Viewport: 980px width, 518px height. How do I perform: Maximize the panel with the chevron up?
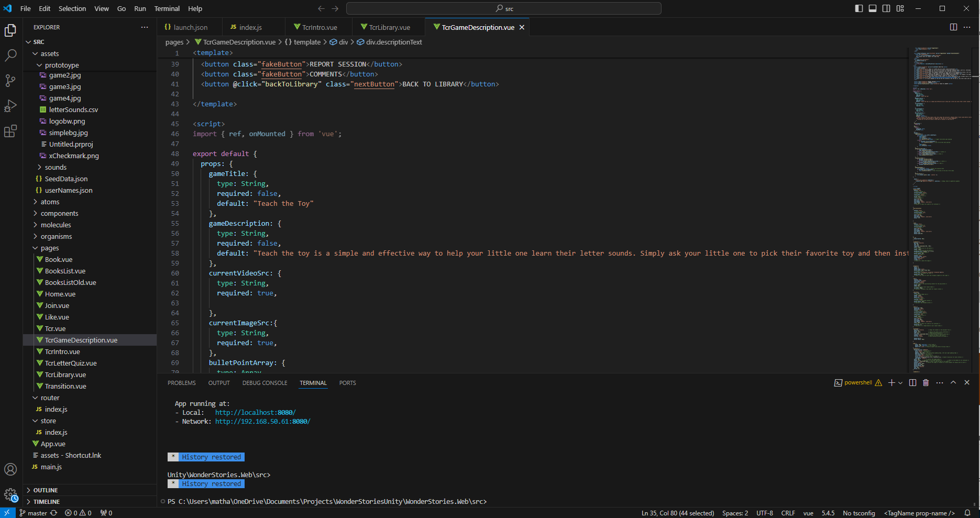[953, 383]
